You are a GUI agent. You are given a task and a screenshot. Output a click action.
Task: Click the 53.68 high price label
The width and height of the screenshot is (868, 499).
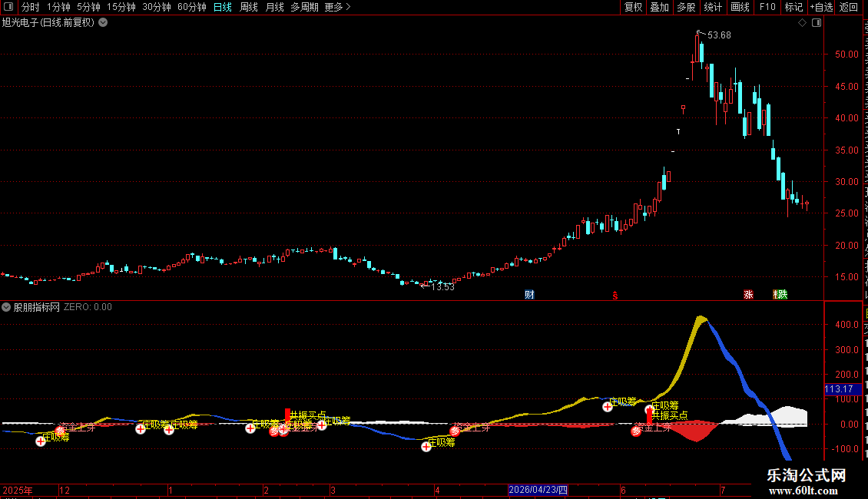pos(719,35)
